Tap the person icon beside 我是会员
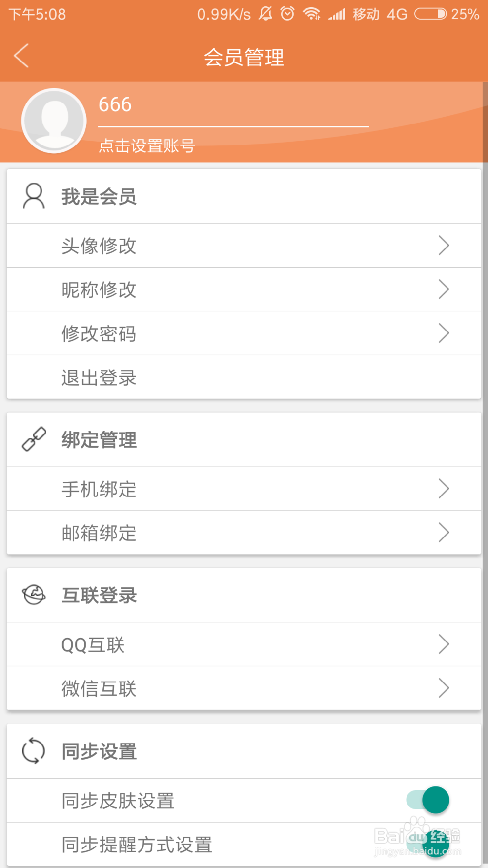This screenshot has height=868, width=488. 34,196
